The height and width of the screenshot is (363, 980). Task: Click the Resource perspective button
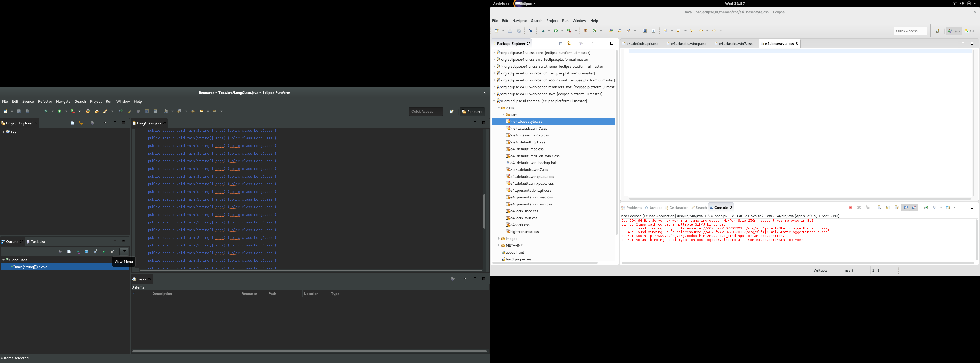[x=472, y=112]
